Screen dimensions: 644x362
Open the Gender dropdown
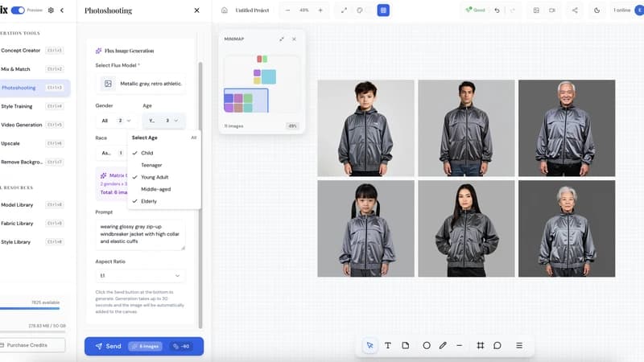point(114,121)
